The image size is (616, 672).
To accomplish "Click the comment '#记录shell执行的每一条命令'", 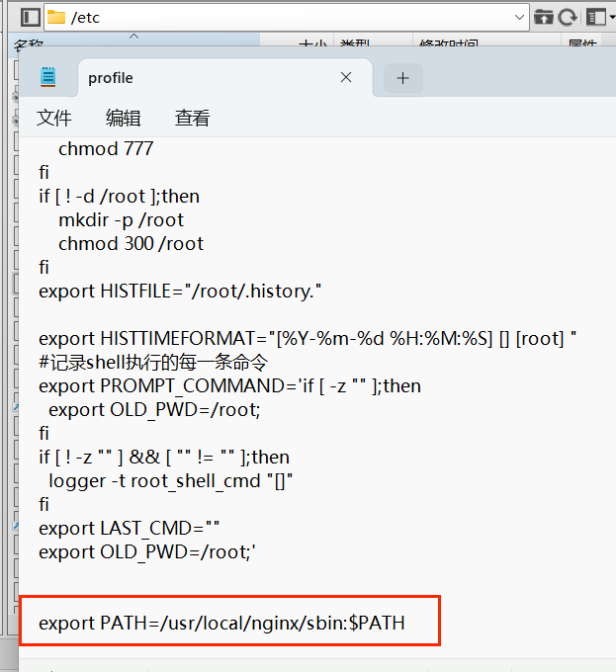I will point(153,363).
